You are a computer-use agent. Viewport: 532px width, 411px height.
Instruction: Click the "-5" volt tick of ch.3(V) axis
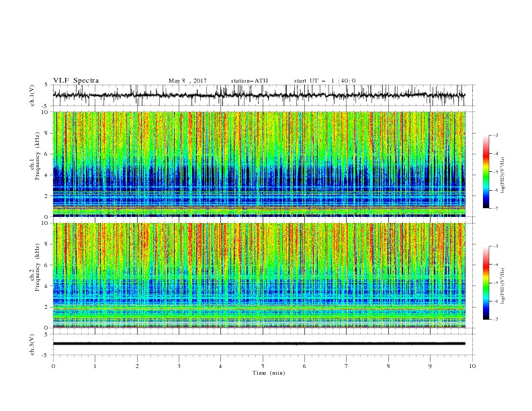tap(46, 355)
